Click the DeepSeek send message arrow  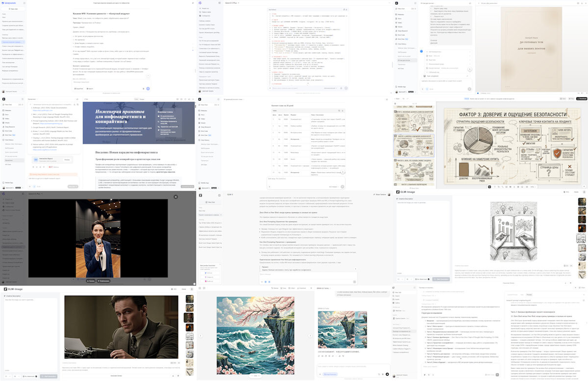(x=147, y=89)
